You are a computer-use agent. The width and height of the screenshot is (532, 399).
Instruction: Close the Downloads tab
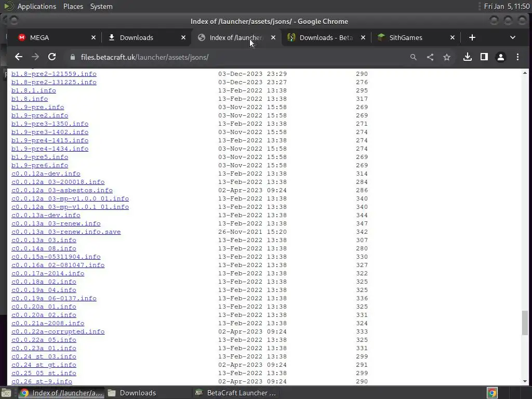pyautogui.click(x=183, y=37)
